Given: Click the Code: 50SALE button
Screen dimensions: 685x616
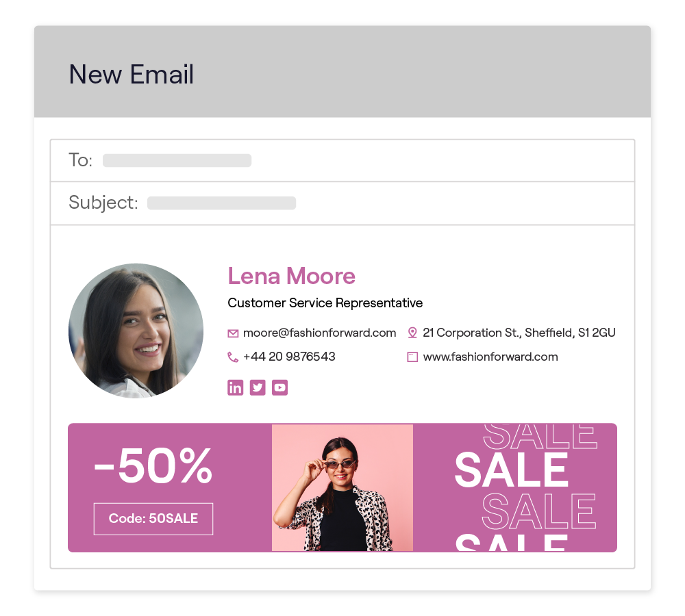Looking at the screenshot, I should tap(153, 519).
